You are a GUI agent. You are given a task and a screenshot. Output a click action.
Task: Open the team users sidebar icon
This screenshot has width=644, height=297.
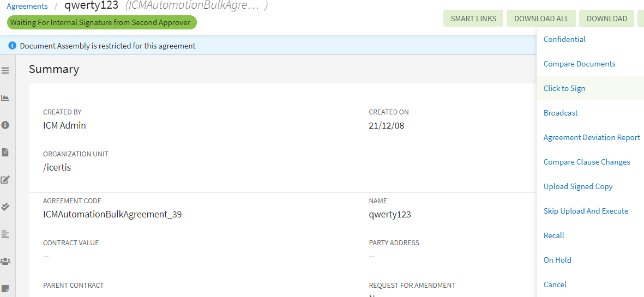[5, 261]
